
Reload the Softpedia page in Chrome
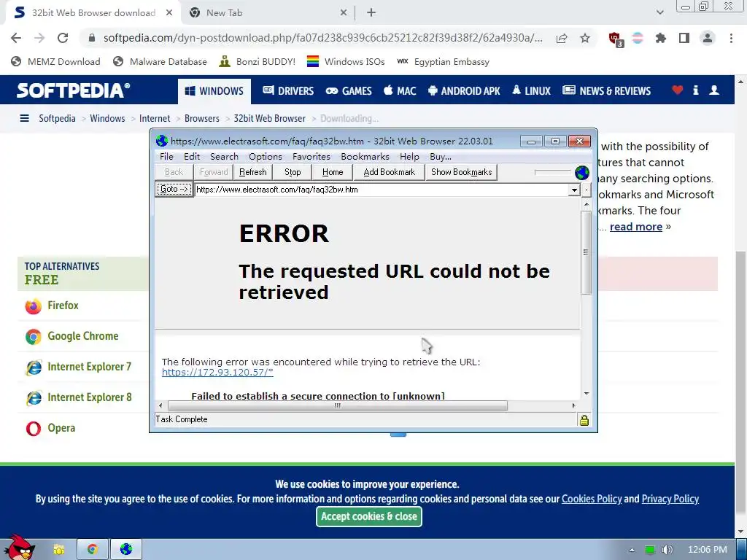click(x=63, y=38)
